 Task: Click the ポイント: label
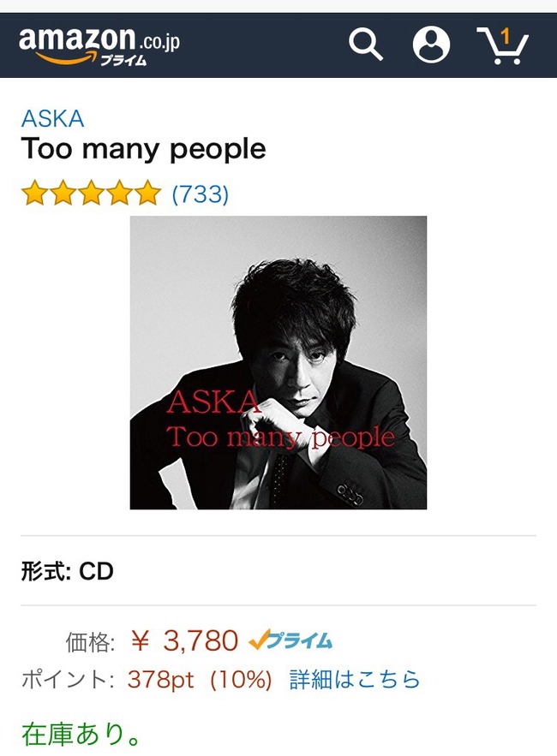68,680
